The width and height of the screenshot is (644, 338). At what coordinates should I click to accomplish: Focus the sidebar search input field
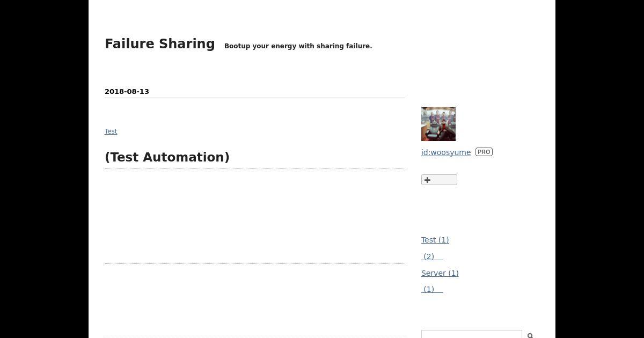point(472,335)
